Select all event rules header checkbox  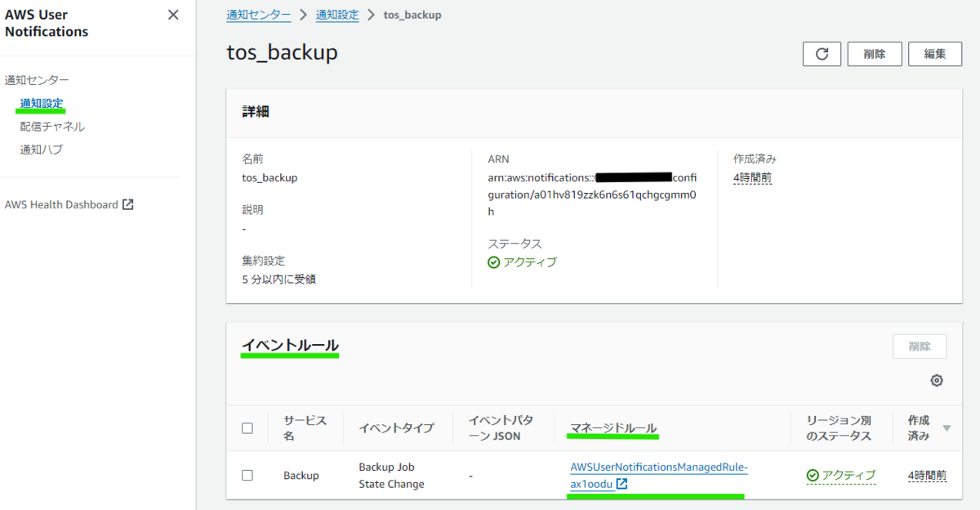tap(247, 428)
